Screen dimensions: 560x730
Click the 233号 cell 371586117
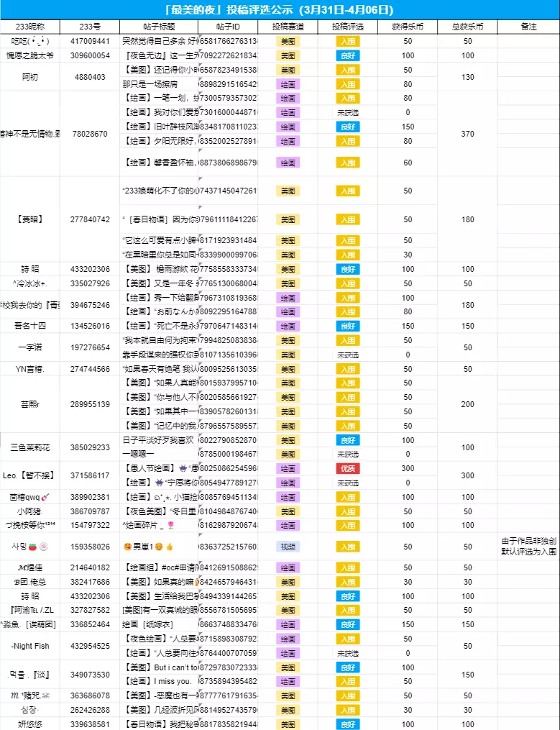pyautogui.click(x=90, y=475)
